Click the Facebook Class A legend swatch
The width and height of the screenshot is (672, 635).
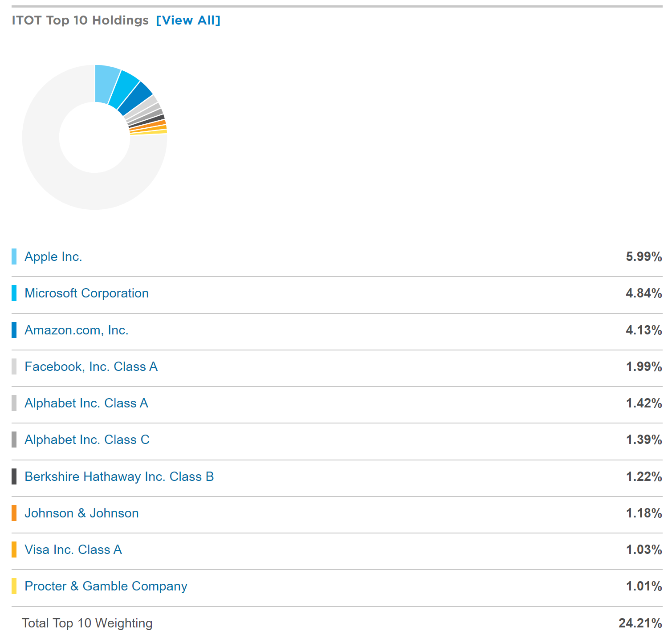pos(14,366)
